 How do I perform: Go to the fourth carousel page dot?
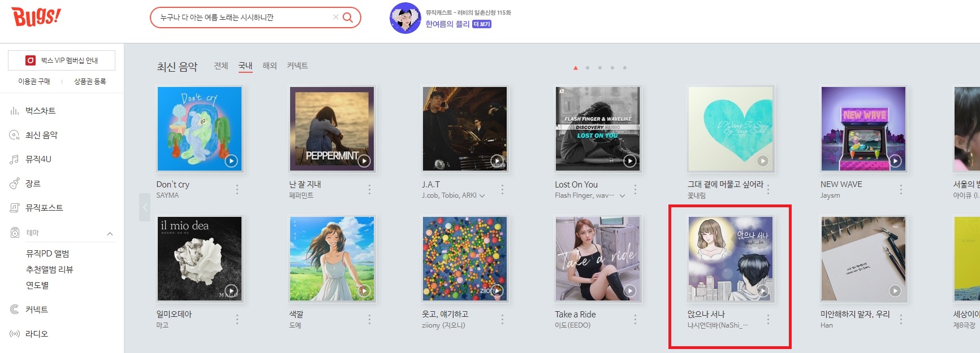612,68
